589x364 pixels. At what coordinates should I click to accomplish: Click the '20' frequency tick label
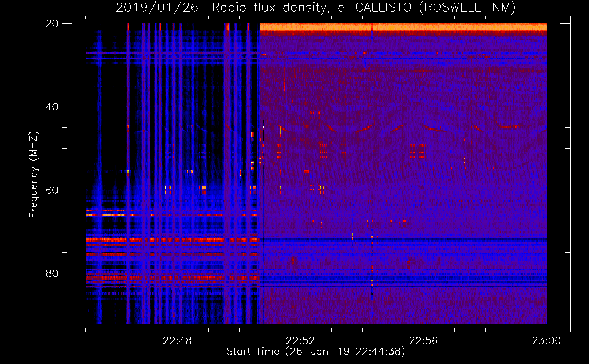(52, 23)
